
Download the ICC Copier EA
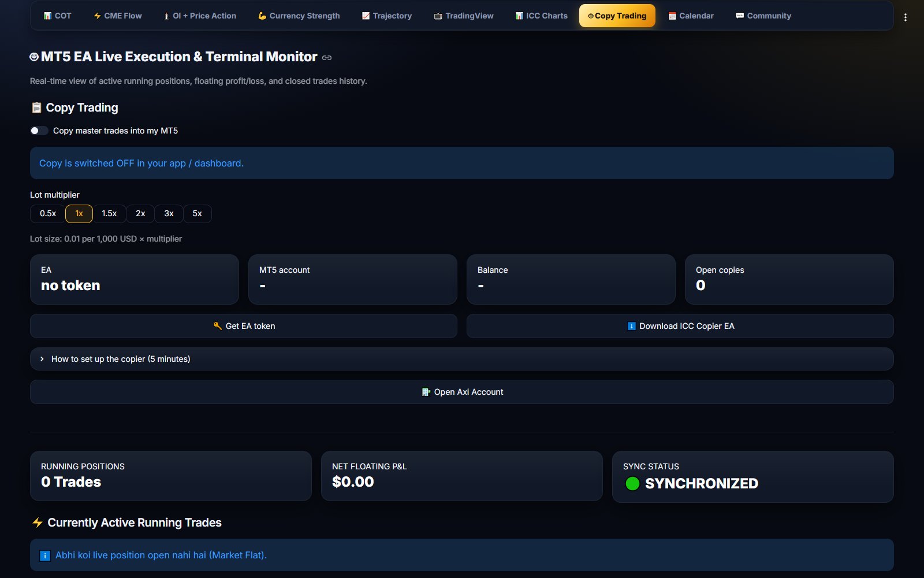680,326
